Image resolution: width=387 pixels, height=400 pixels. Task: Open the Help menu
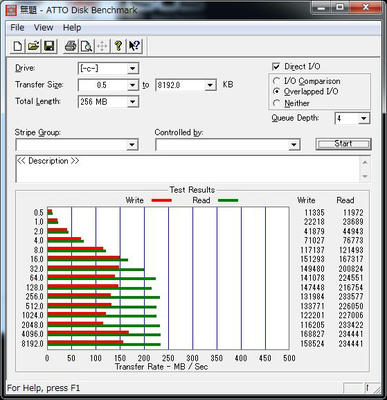(72, 28)
